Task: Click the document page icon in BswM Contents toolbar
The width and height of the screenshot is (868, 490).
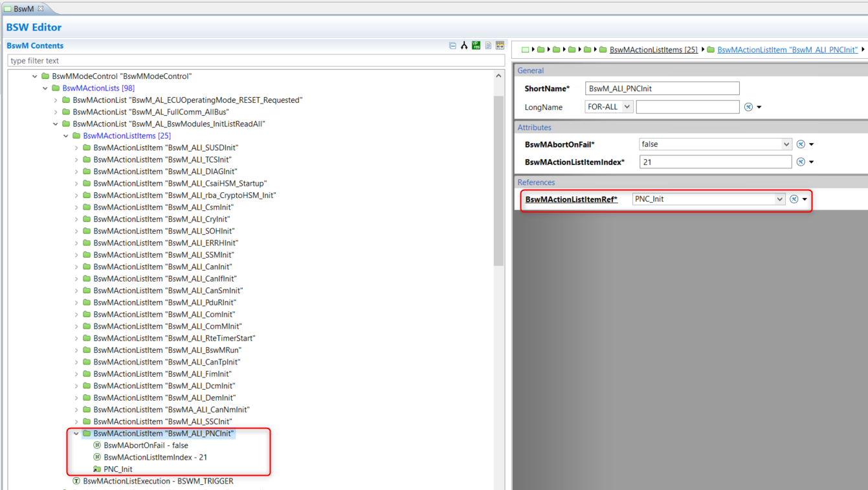Action: tap(488, 46)
